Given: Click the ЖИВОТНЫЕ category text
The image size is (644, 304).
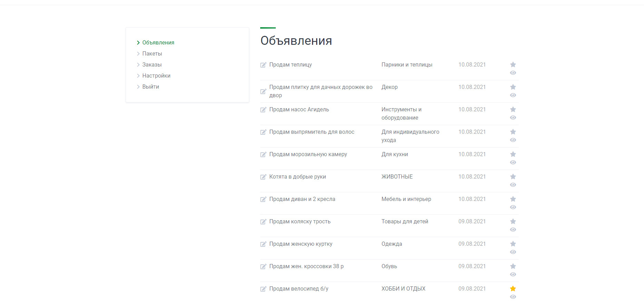Looking at the screenshot, I should click(397, 177).
